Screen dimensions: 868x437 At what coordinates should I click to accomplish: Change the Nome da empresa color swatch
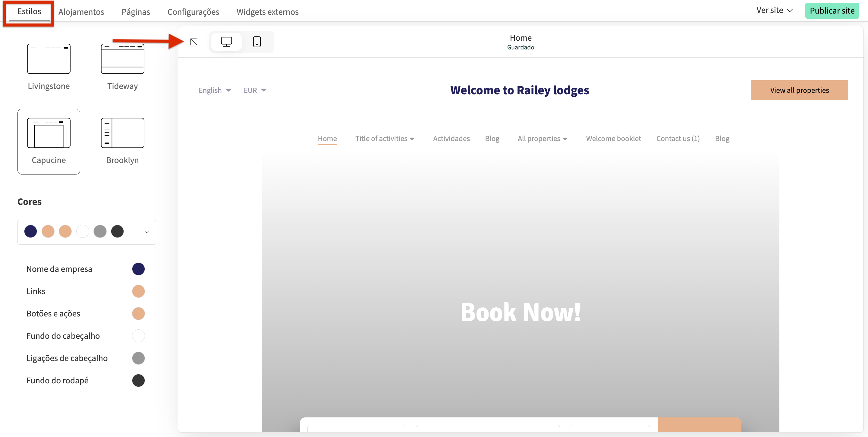138,269
